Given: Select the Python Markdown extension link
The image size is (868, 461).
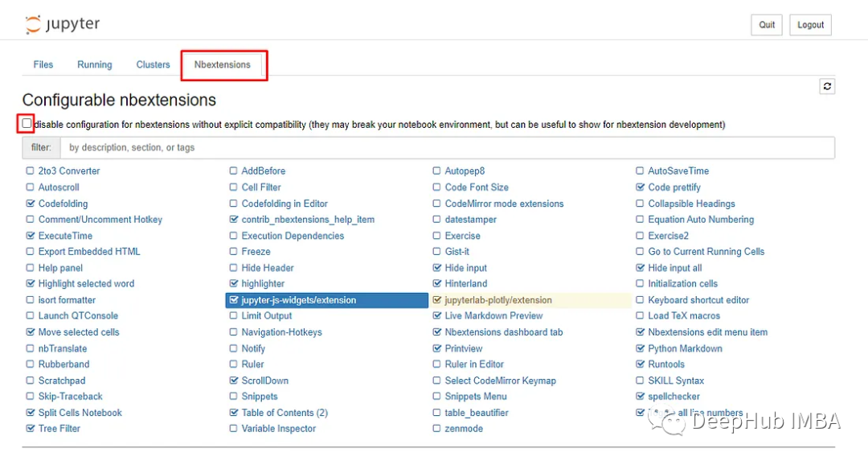Looking at the screenshot, I should 686,348.
